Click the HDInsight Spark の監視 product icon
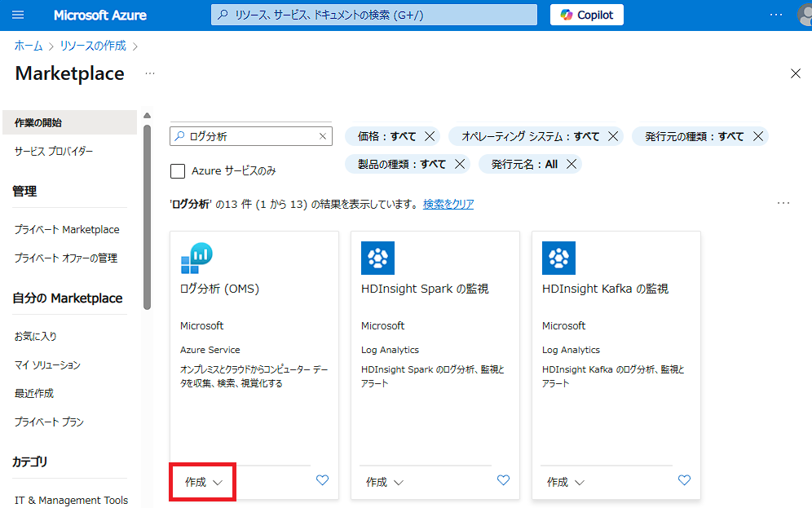Image resolution: width=812 pixels, height=508 pixels. coord(378,257)
